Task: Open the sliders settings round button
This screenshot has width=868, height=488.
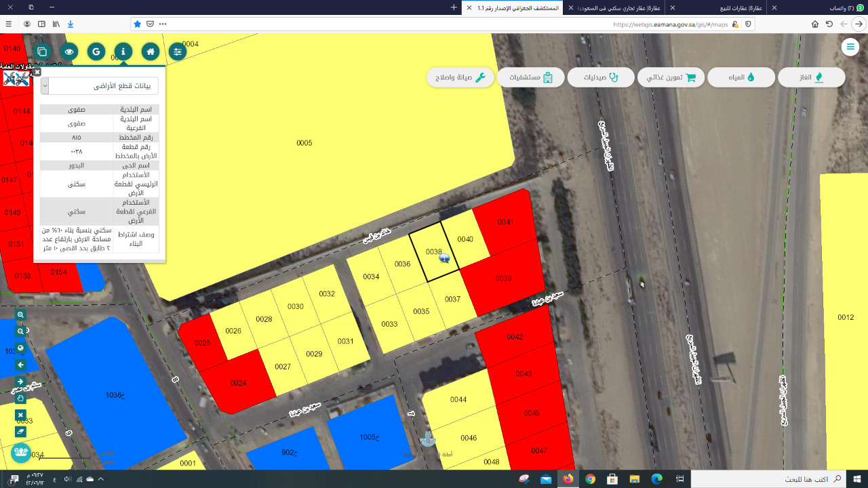Action: point(178,52)
